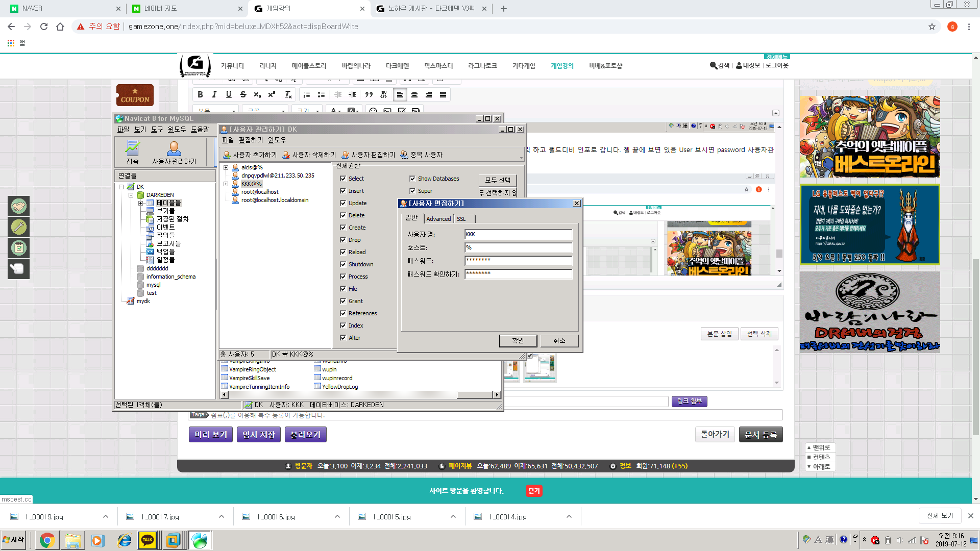Justify the editor text
The height and width of the screenshot is (551, 980).
443,95
